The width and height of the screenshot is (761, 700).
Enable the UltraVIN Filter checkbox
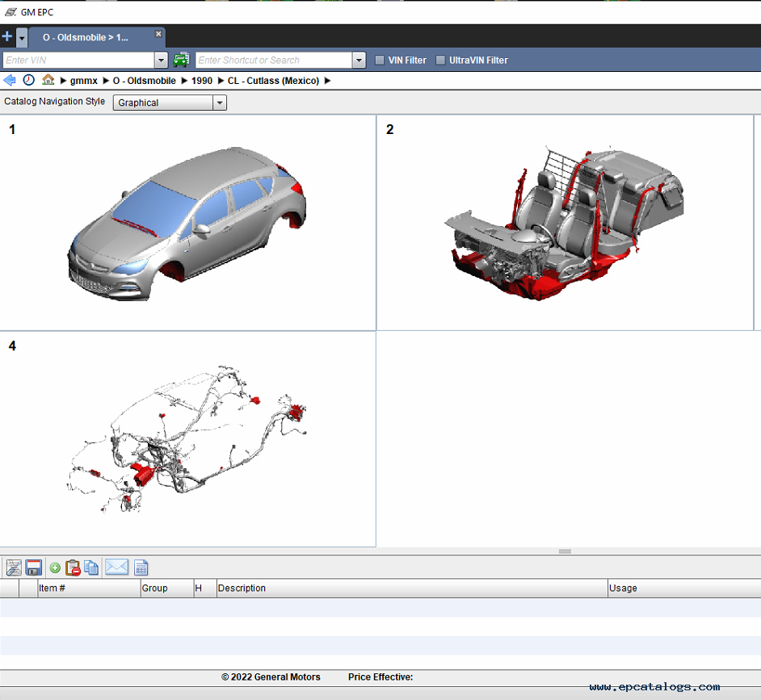(x=440, y=60)
